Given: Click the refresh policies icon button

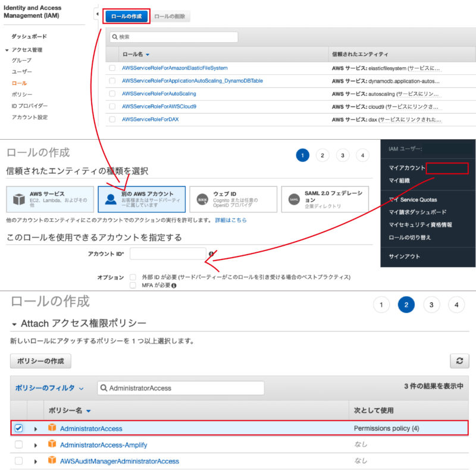Looking at the screenshot, I should point(459,361).
